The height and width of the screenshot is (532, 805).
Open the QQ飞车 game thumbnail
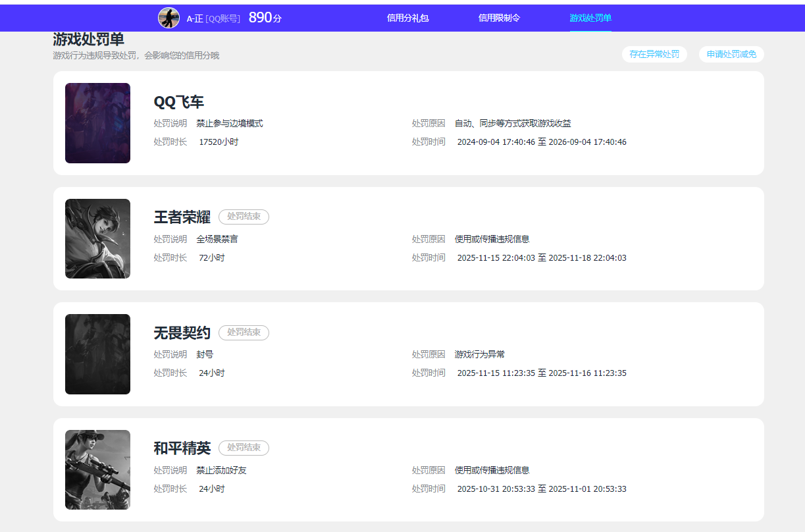coord(97,122)
